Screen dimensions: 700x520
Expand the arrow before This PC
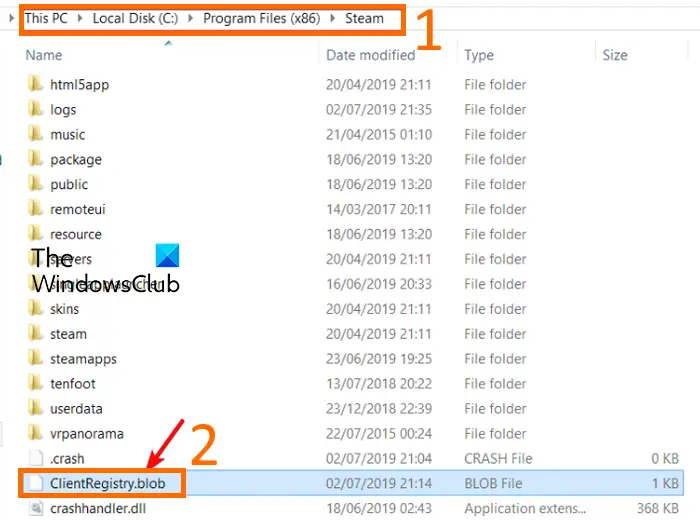[x=12, y=18]
